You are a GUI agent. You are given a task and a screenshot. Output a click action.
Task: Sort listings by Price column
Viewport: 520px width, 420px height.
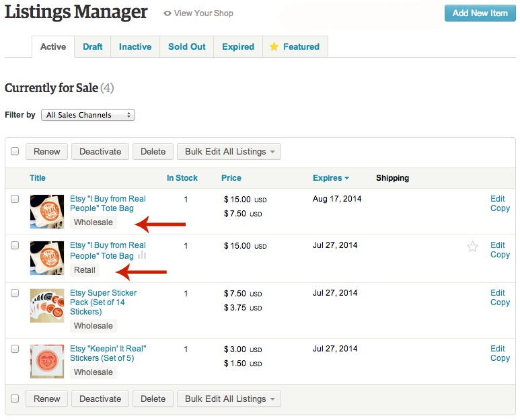231,178
